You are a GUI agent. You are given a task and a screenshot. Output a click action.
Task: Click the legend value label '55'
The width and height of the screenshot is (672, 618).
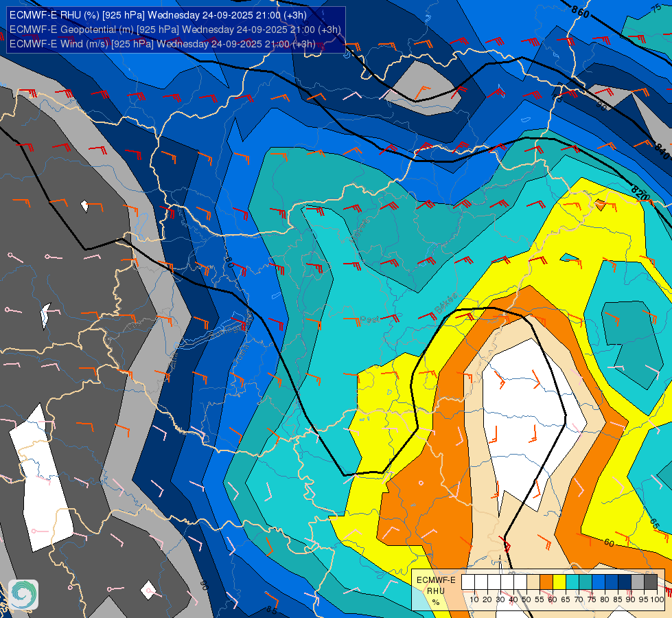(539, 599)
